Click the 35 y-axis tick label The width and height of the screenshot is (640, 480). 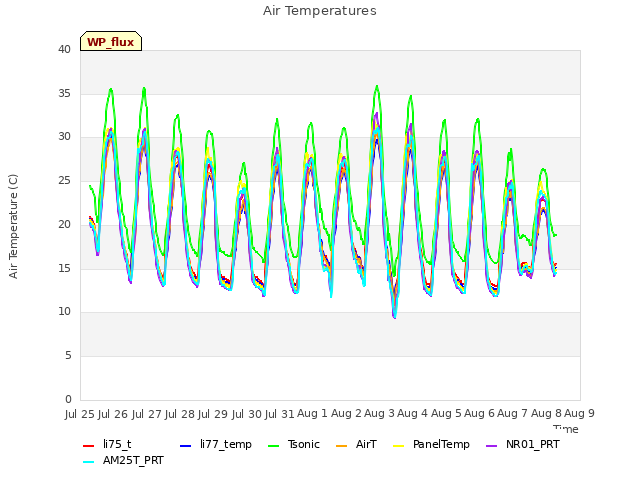click(64, 93)
